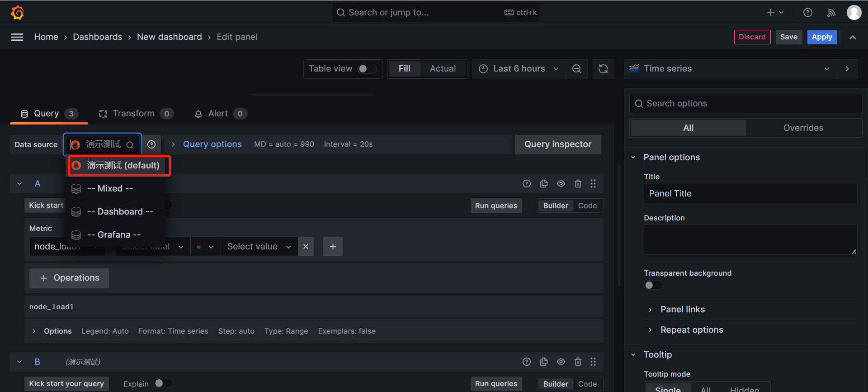This screenshot has height=392, width=868.
Task: Toggle Explain switch in query B
Action: (x=163, y=383)
